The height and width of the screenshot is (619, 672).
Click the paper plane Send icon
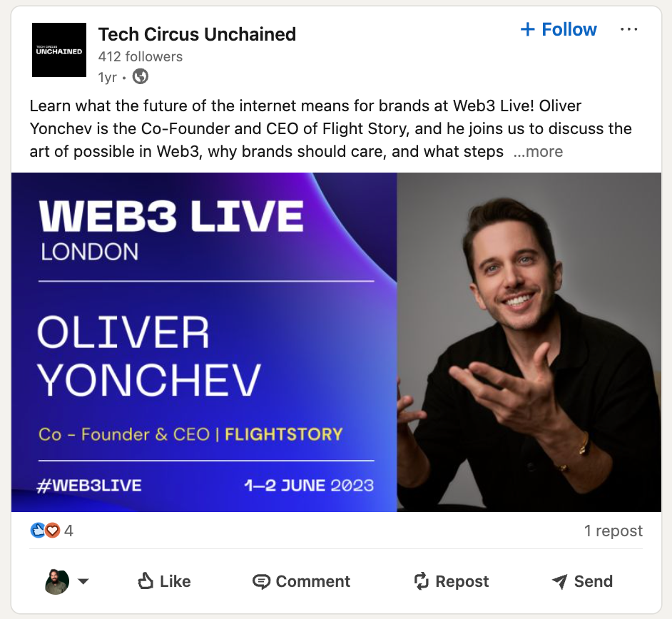pos(560,581)
